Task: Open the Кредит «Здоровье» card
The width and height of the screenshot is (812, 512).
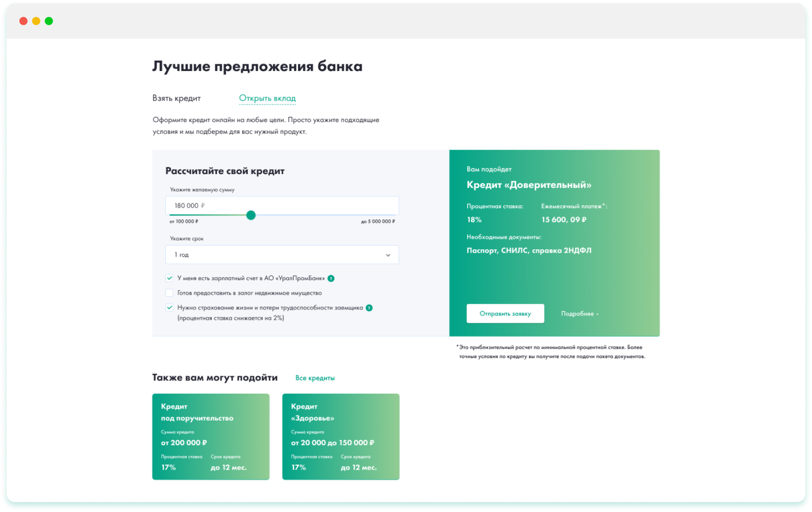Action: [x=341, y=436]
